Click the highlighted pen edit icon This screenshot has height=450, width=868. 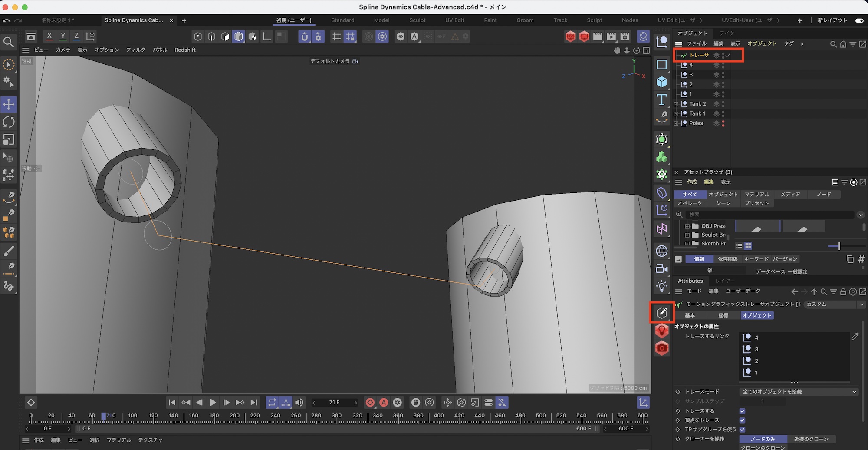coord(661,312)
